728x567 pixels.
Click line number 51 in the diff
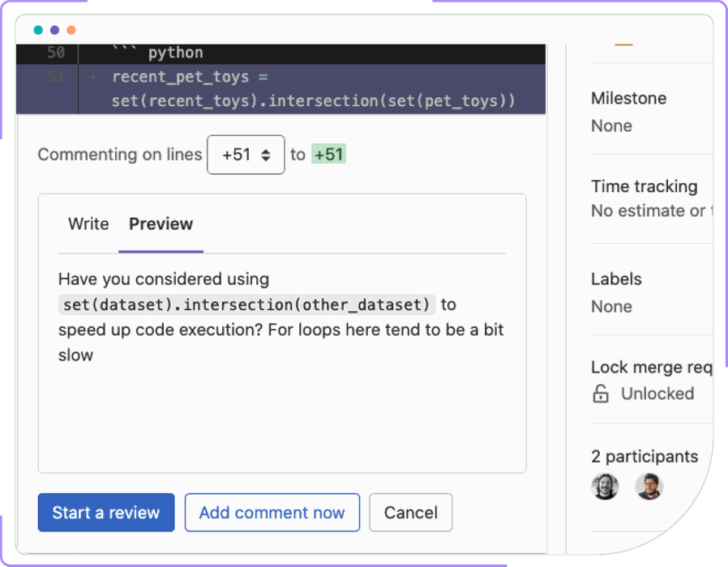(56, 77)
